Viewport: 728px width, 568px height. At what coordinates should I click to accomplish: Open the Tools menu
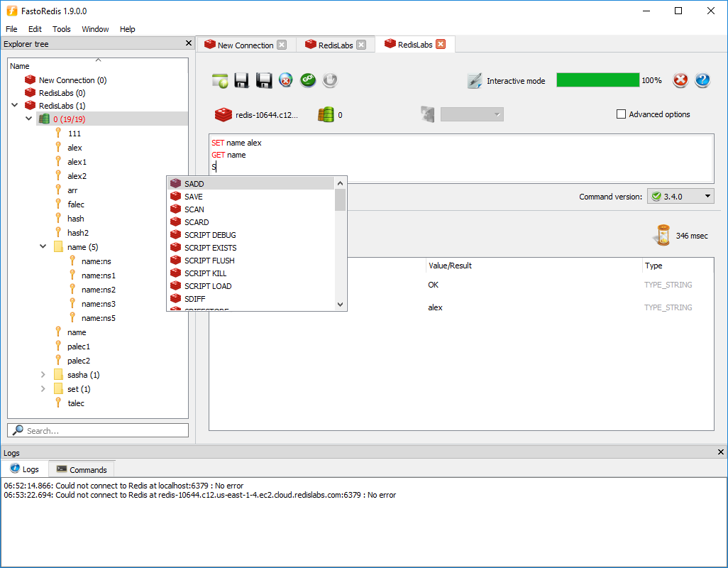coord(61,29)
